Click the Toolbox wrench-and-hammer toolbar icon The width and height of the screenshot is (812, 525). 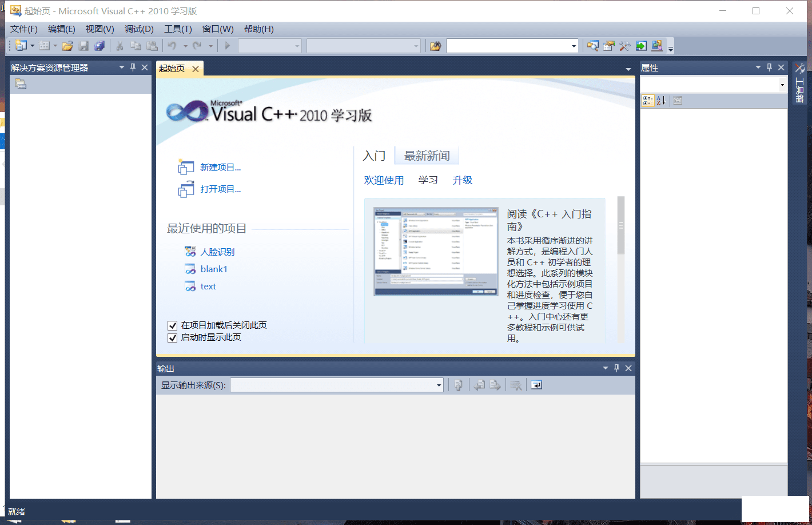pos(625,46)
